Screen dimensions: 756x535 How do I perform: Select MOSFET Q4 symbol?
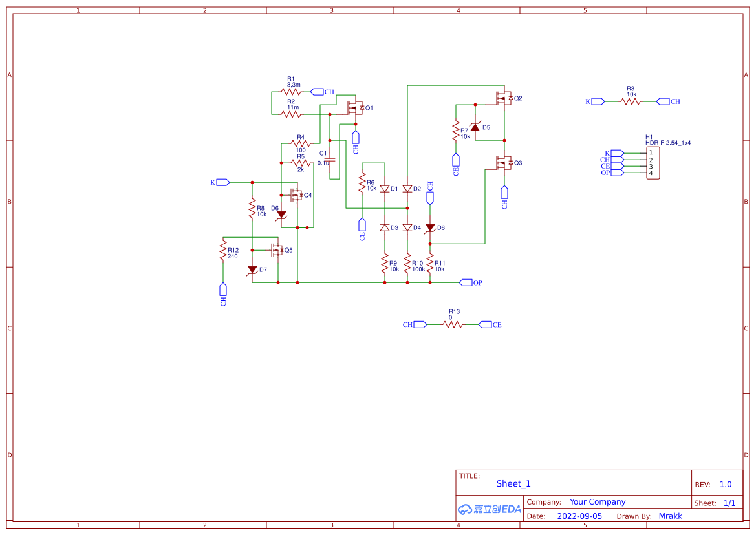coord(296,194)
